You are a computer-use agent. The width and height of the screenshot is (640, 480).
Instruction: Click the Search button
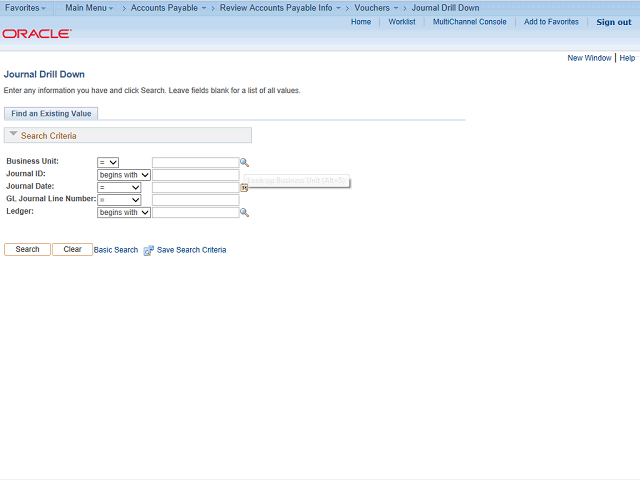(27, 249)
